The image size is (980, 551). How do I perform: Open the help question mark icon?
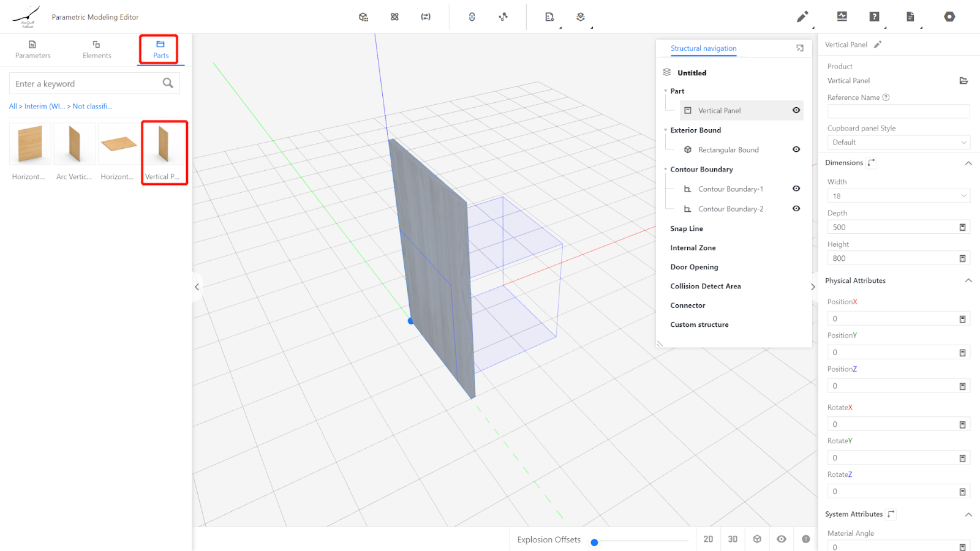coord(874,17)
